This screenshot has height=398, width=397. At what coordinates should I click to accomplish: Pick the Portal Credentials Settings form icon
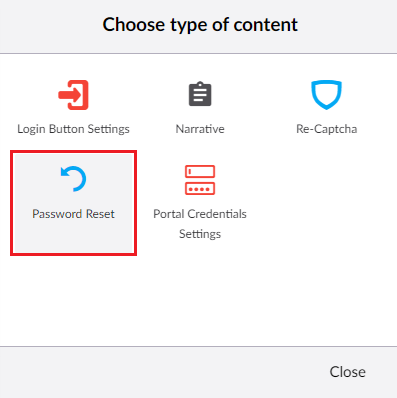[x=200, y=180]
